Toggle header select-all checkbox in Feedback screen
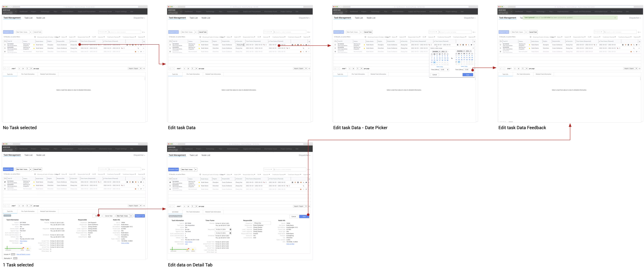644x272 pixels. tap(500, 42)
